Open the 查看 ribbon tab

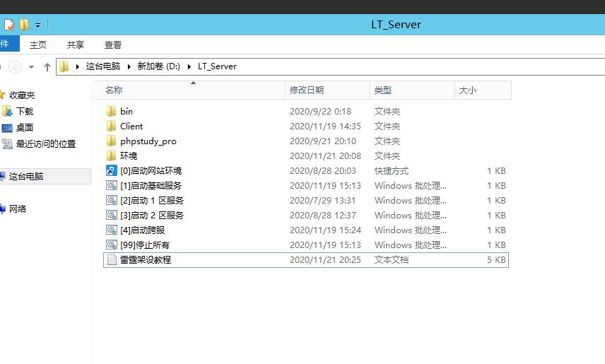coord(113,45)
